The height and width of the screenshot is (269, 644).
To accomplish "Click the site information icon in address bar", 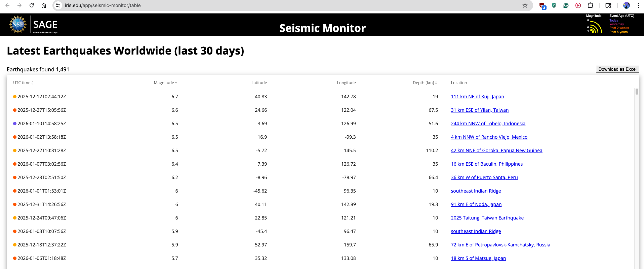I will click(x=58, y=5).
